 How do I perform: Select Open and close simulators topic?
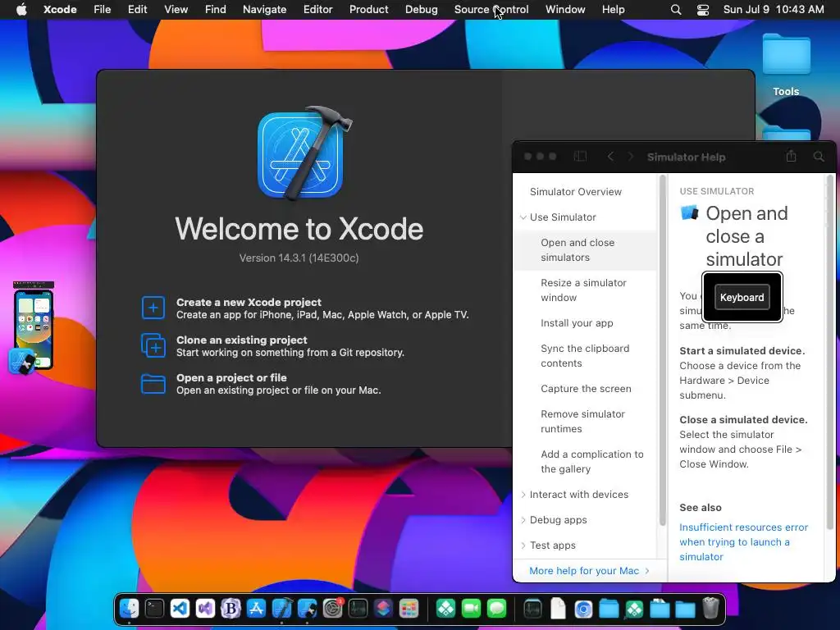(585, 250)
